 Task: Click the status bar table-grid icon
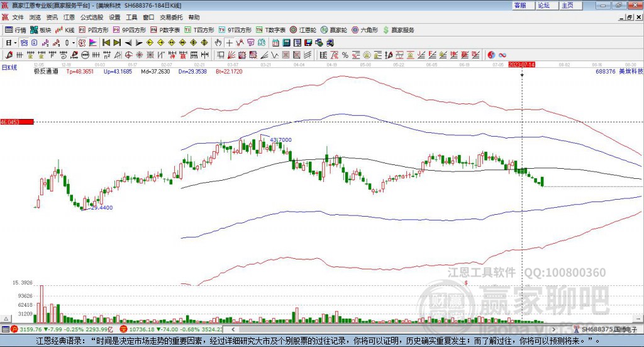(5, 329)
